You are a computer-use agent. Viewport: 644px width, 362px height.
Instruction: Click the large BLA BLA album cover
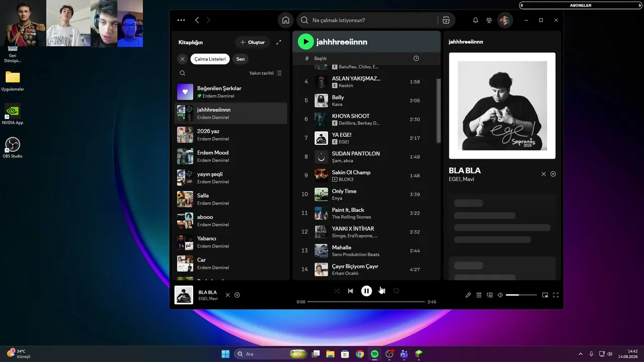click(502, 106)
